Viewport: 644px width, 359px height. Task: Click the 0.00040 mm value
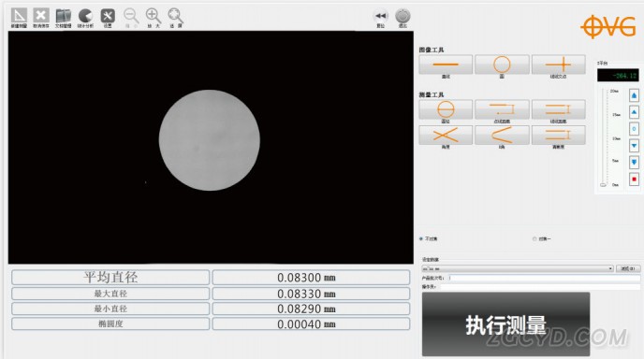pyautogui.click(x=306, y=324)
